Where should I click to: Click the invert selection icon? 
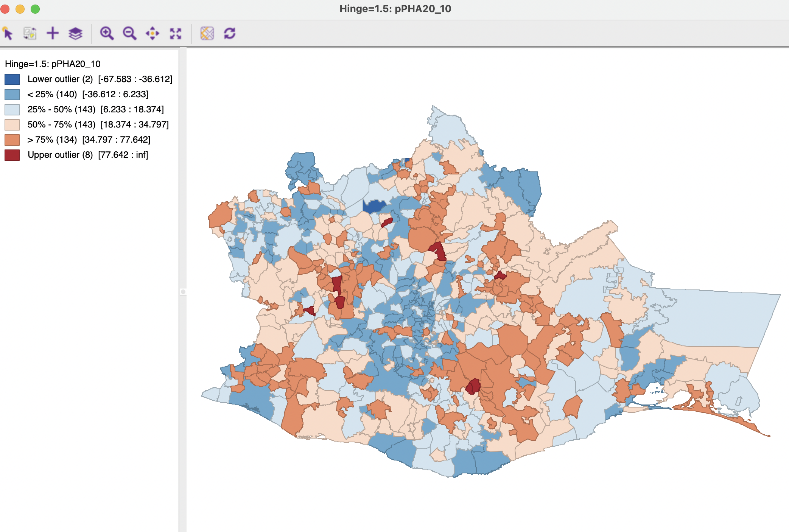click(x=30, y=33)
